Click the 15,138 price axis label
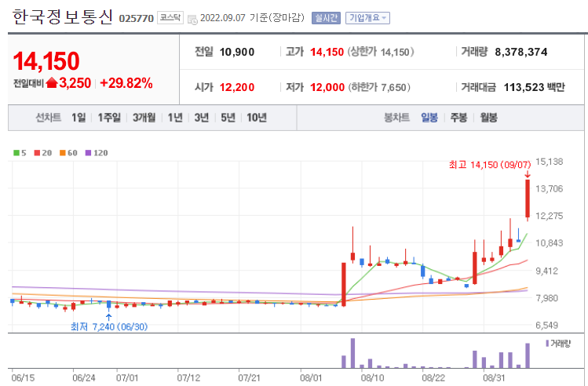 (x=549, y=162)
